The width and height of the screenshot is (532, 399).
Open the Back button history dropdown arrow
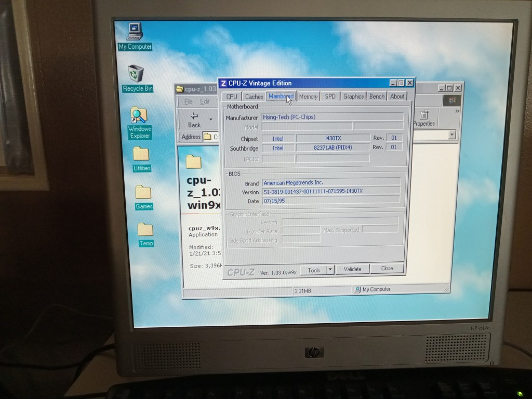(x=210, y=119)
